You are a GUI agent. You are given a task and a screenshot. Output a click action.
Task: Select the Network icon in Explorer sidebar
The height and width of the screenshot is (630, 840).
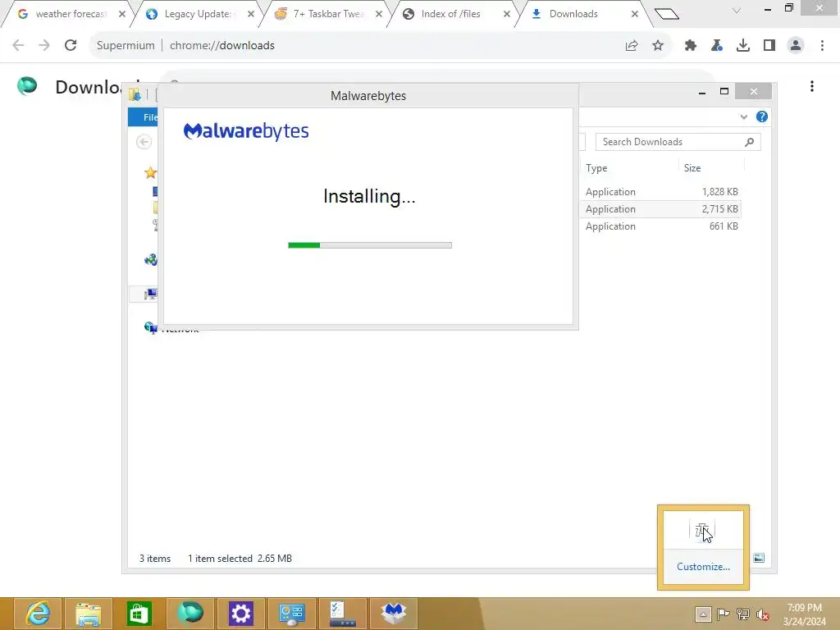[151, 326]
